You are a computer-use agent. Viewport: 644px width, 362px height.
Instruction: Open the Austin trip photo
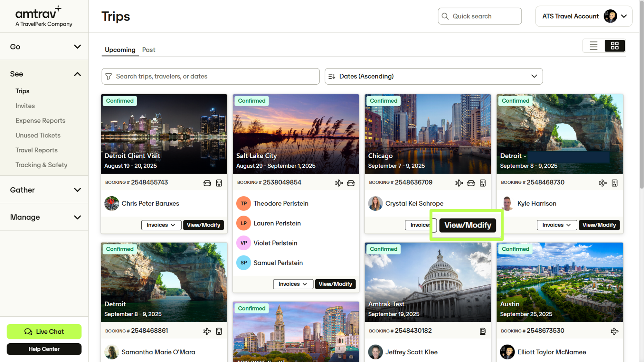pyautogui.click(x=560, y=282)
